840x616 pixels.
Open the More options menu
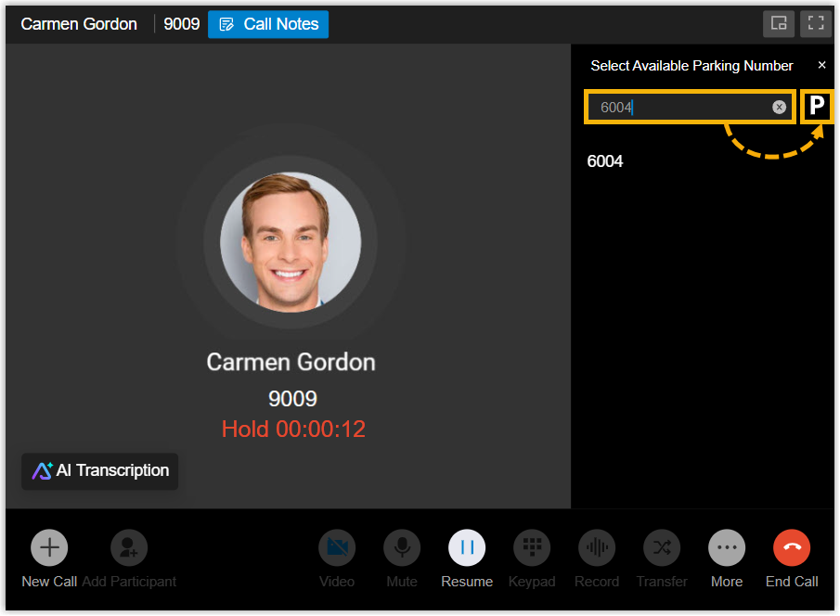point(727,548)
